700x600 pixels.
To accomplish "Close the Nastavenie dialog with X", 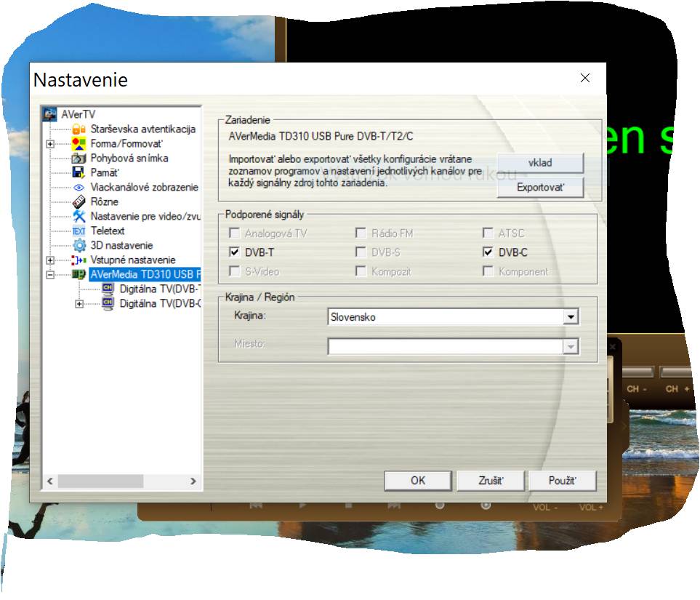I will click(585, 79).
